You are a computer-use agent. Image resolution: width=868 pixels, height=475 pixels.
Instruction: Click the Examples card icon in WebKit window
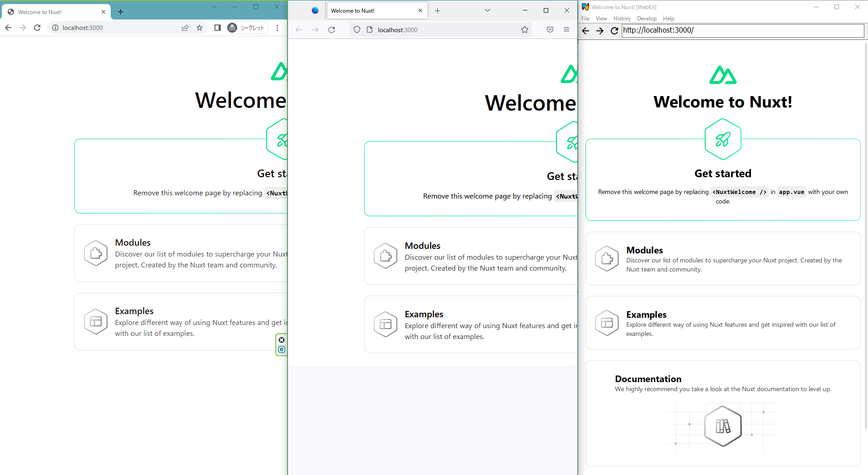[x=607, y=323]
